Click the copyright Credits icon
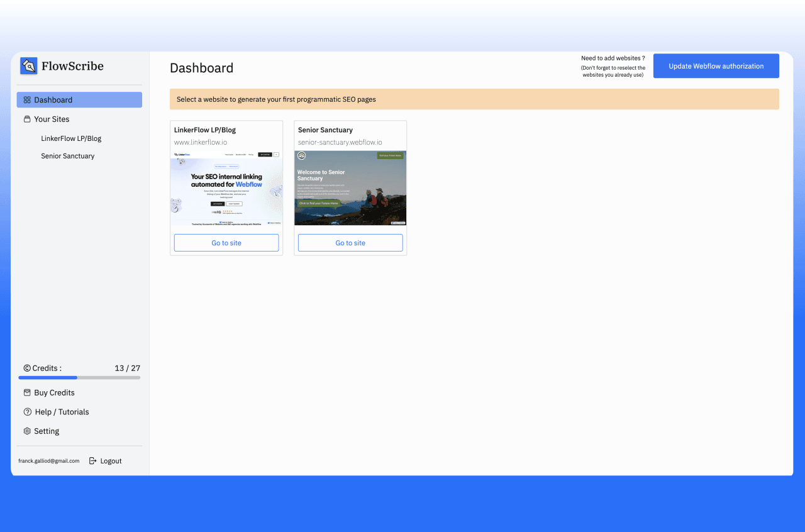The image size is (805, 532). point(27,368)
